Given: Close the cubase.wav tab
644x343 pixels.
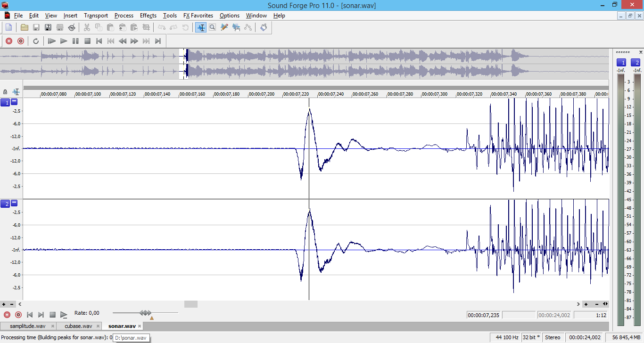Looking at the screenshot, I should point(98,326).
